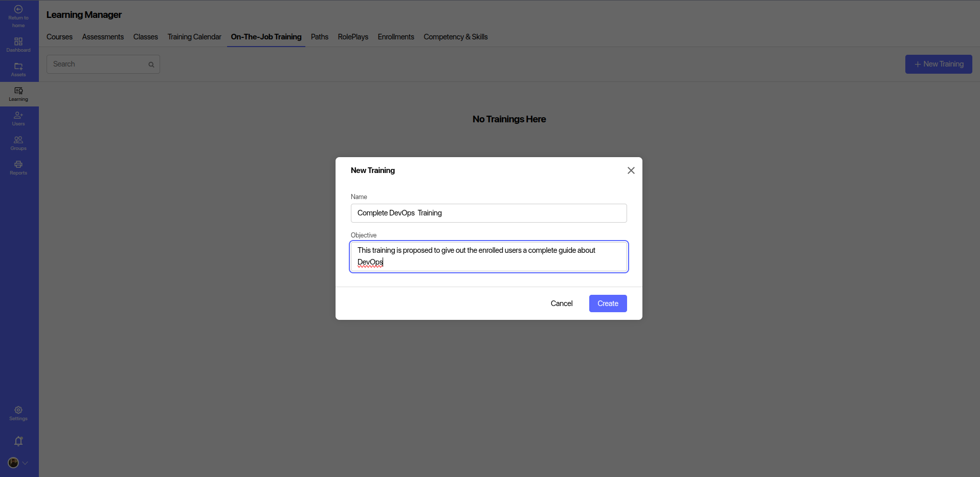Cancel the new training dialog

[x=561, y=303]
